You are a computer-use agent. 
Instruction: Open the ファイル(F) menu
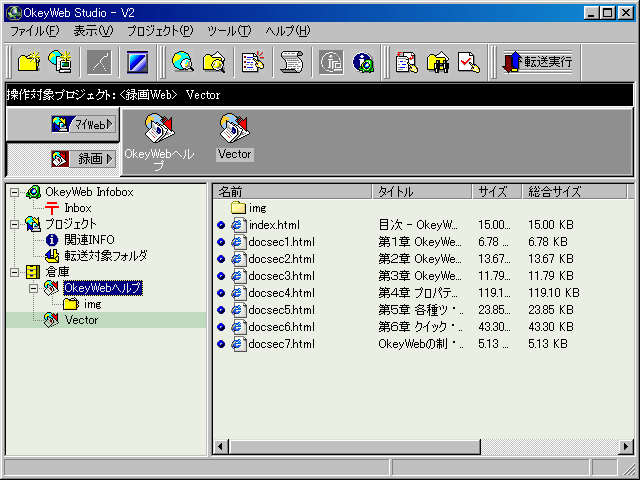click(x=34, y=31)
